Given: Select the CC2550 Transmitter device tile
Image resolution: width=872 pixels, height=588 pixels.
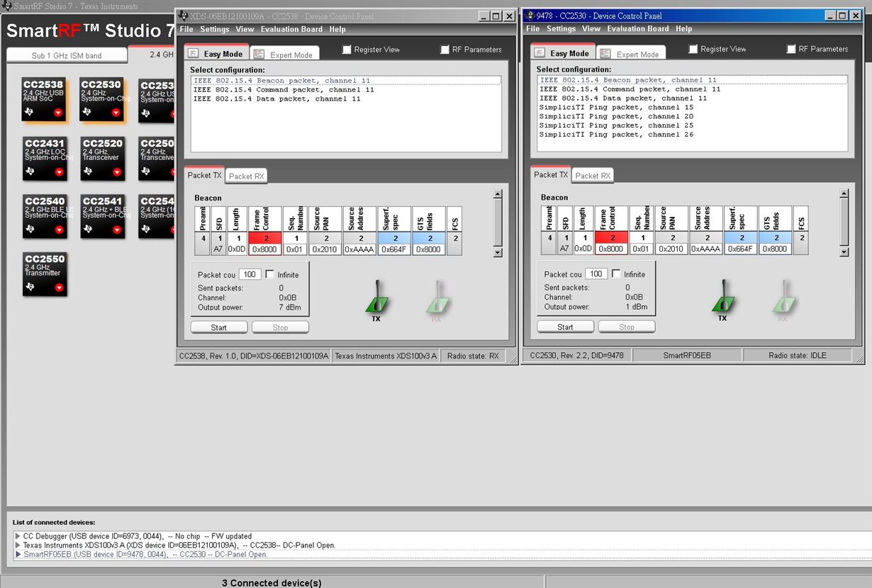Looking at the screenshot, I should tap(45, 274).
